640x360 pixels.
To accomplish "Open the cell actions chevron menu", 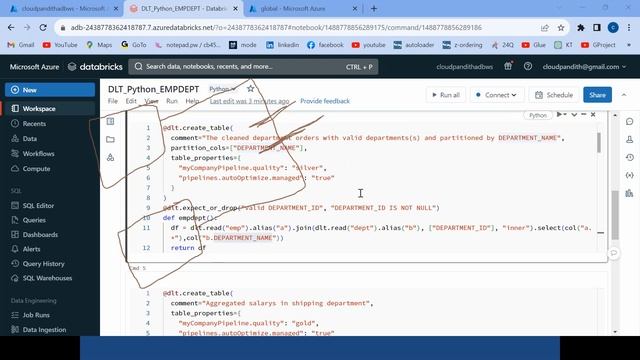I will click(574, 115).
